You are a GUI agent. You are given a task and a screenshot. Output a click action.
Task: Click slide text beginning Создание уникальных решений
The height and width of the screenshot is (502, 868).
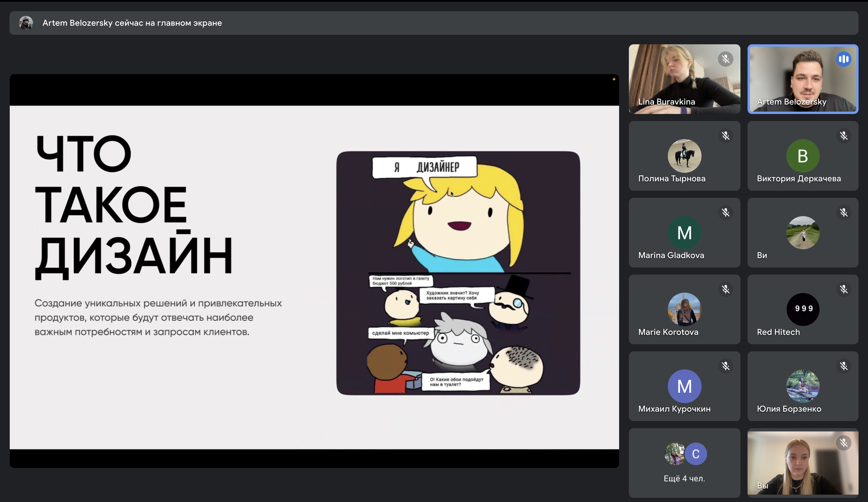(x=158, y=317)
